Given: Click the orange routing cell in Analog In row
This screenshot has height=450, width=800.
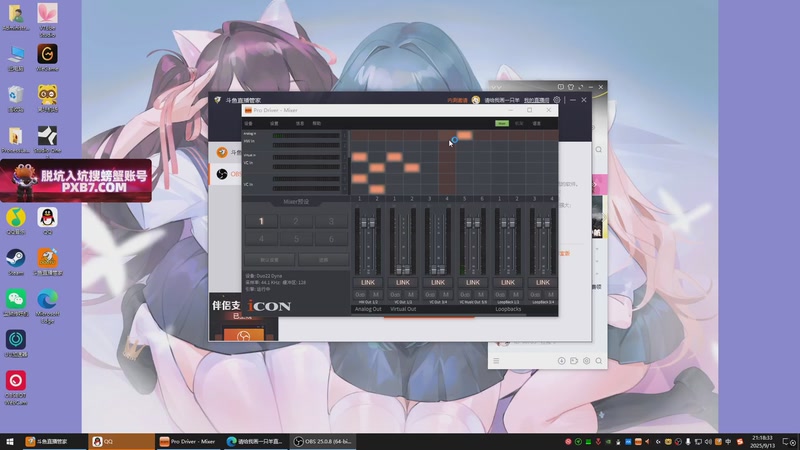Looking at the screenshot, I should tap(464, 136).
